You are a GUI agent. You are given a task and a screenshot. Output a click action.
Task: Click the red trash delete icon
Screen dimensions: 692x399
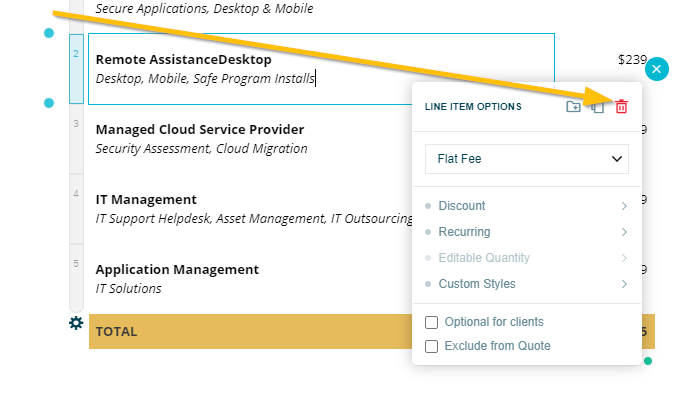pyautogui.click(x=621, y=106)
